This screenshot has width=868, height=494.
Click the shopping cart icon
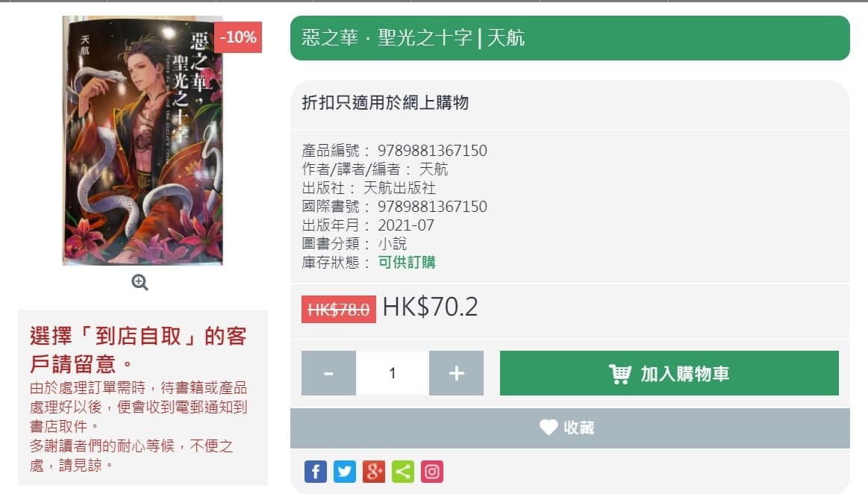(x=620, y=374)
